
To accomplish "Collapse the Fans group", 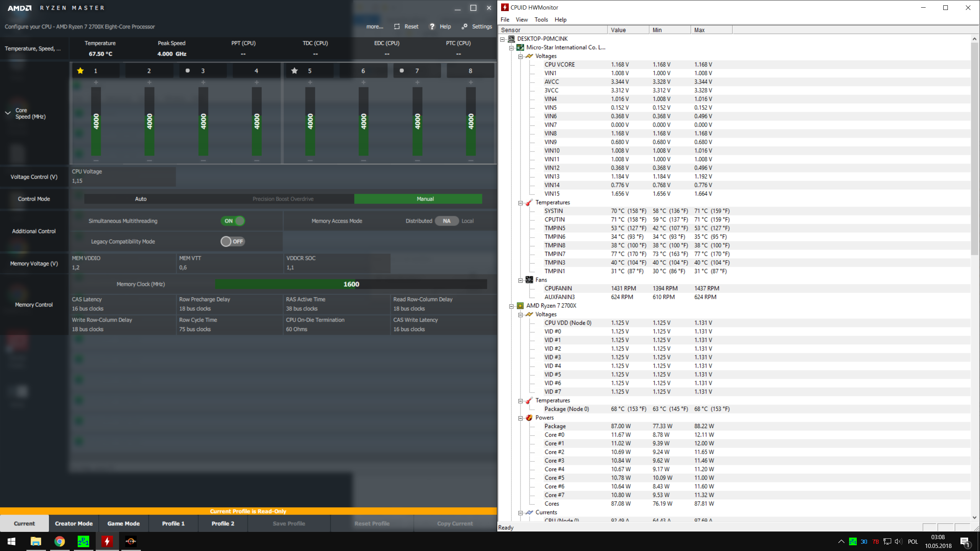I will pyautogui.click(x=521, y=280).
